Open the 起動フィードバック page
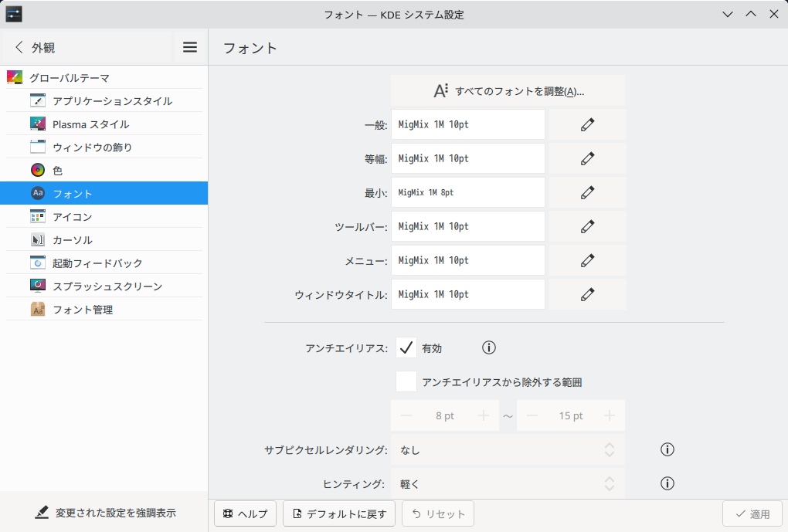Viewport: 788px width, 532px height. 104,263
